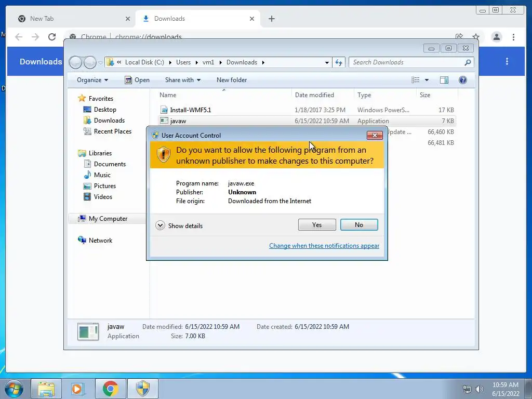Click the Explorer forward navigation button
The width and height of the screenshot is (532, 399).
(90, 62)
